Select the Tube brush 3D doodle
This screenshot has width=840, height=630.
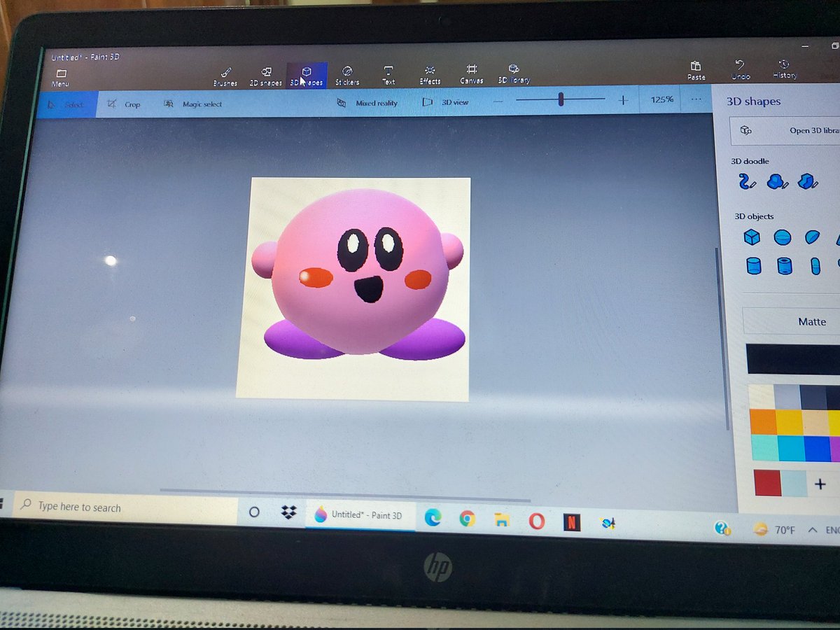747,182
